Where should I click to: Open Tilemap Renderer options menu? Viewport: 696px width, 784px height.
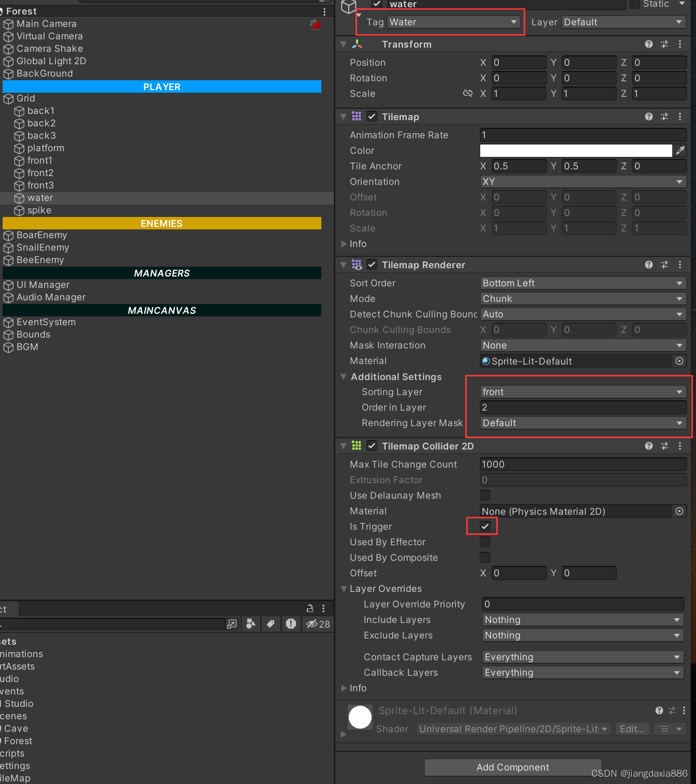pos(680,265)
